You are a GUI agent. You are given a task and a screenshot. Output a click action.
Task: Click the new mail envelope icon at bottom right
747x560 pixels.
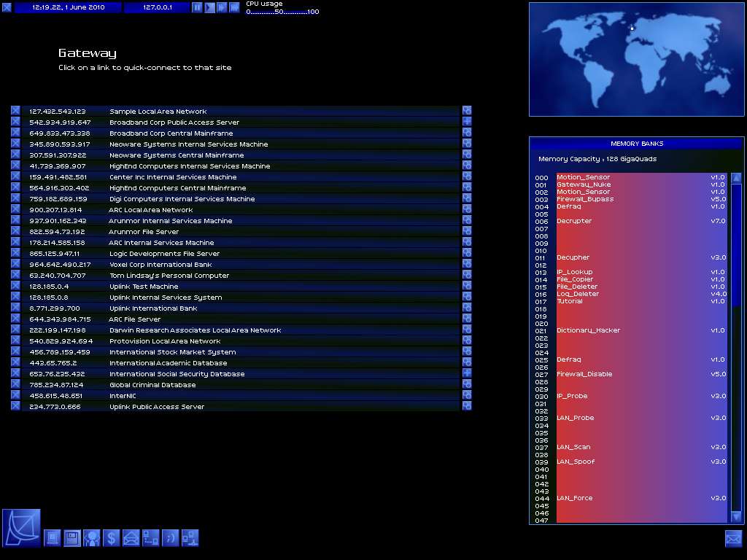pos(733,538)
